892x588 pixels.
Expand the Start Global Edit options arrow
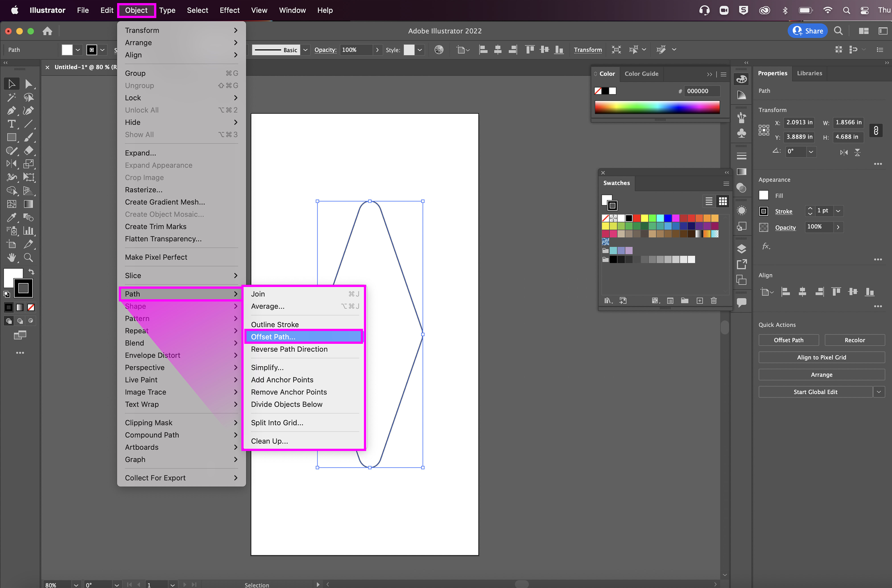[878, 392]
